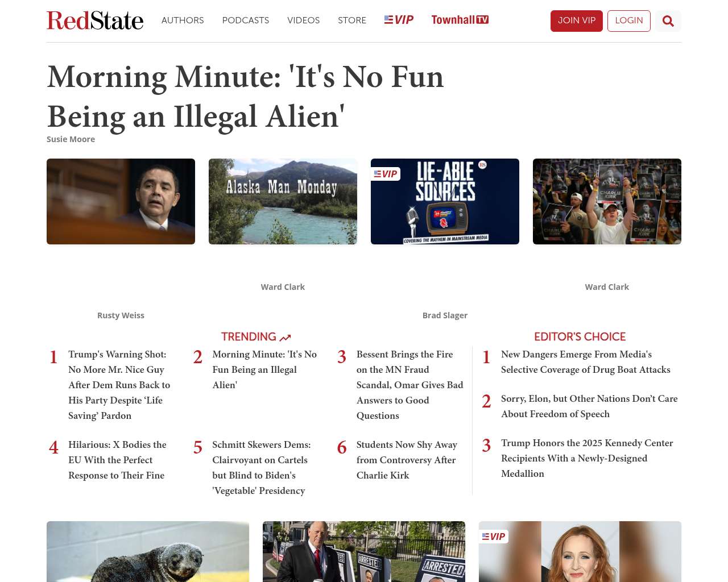Screen dimensions: 728x582
Task: Open the search magnifier icon
Action: (668, 21)
